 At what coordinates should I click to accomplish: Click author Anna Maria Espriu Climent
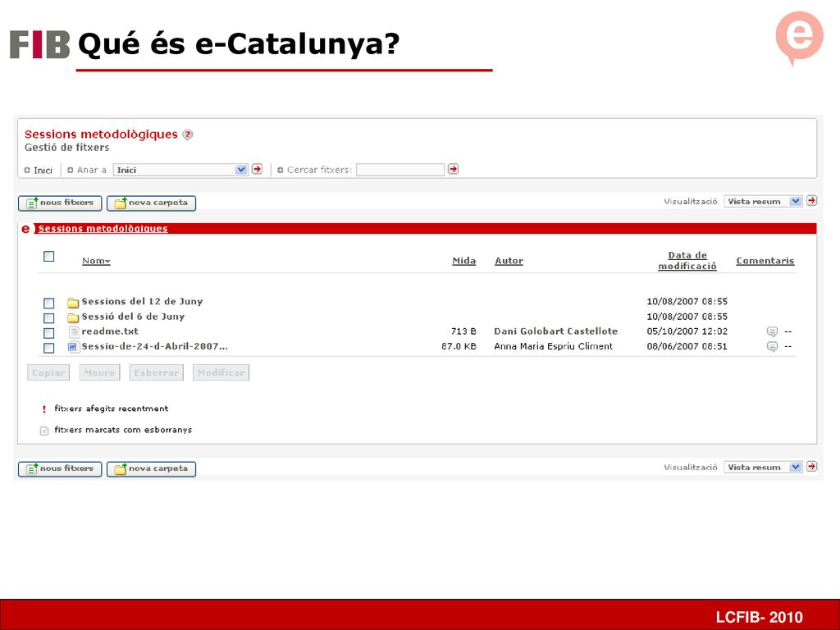coord(554,347)
